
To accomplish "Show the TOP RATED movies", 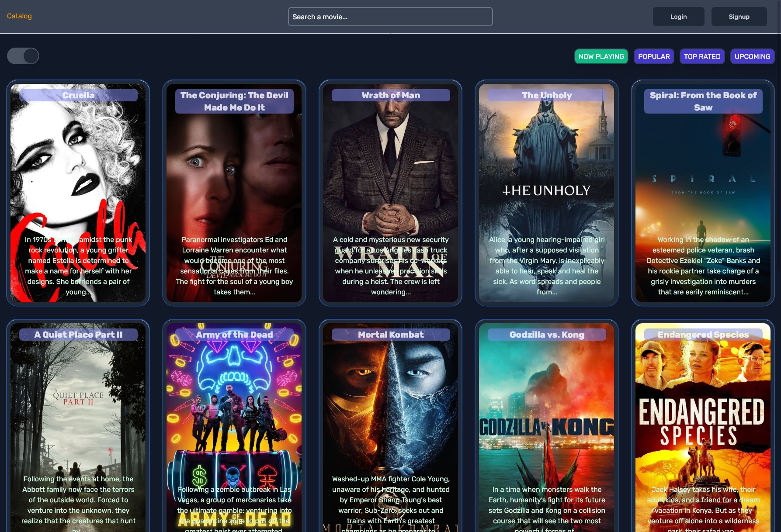I will [x=702, y=56].
